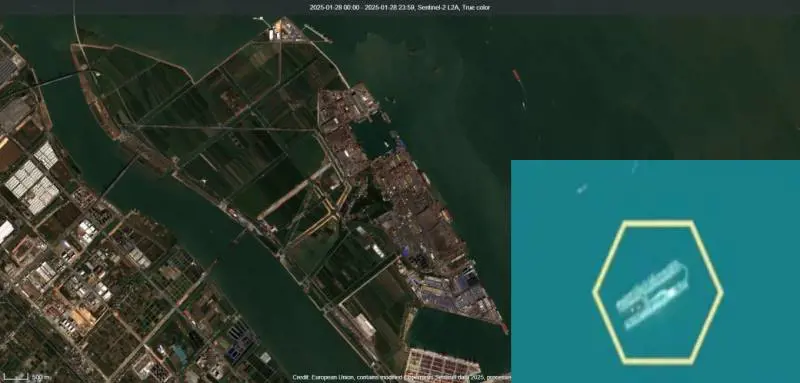Screen dimensions: 800x383
Task: Click the small white vessel below red ship
Action: [524, 105]
